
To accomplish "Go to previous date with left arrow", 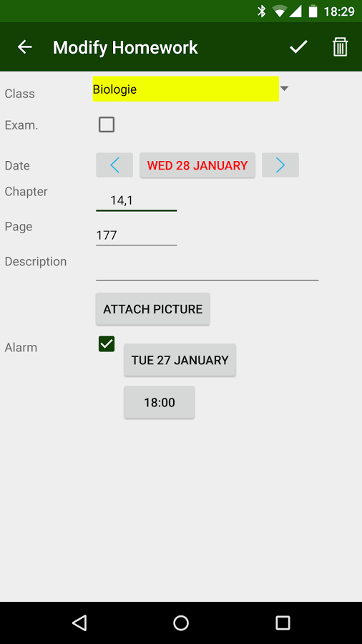I will click(114, 165).
